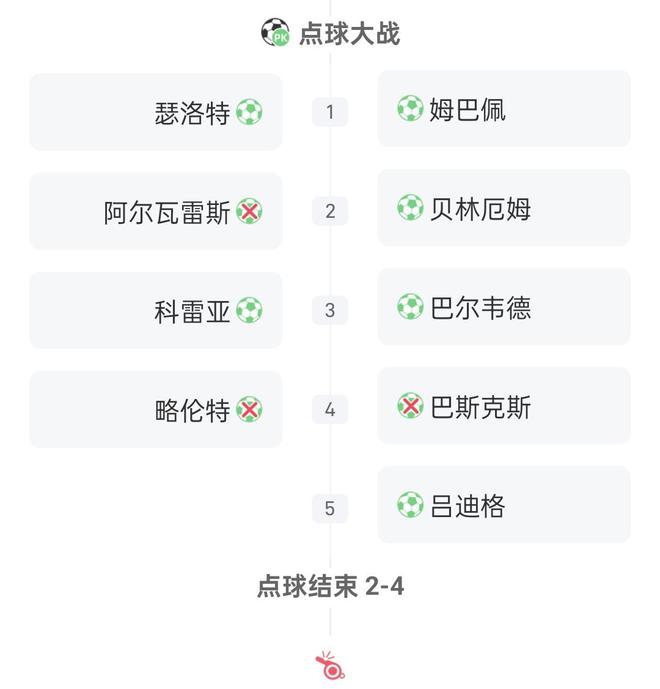Select the round 5 number marker

[330, 508]
